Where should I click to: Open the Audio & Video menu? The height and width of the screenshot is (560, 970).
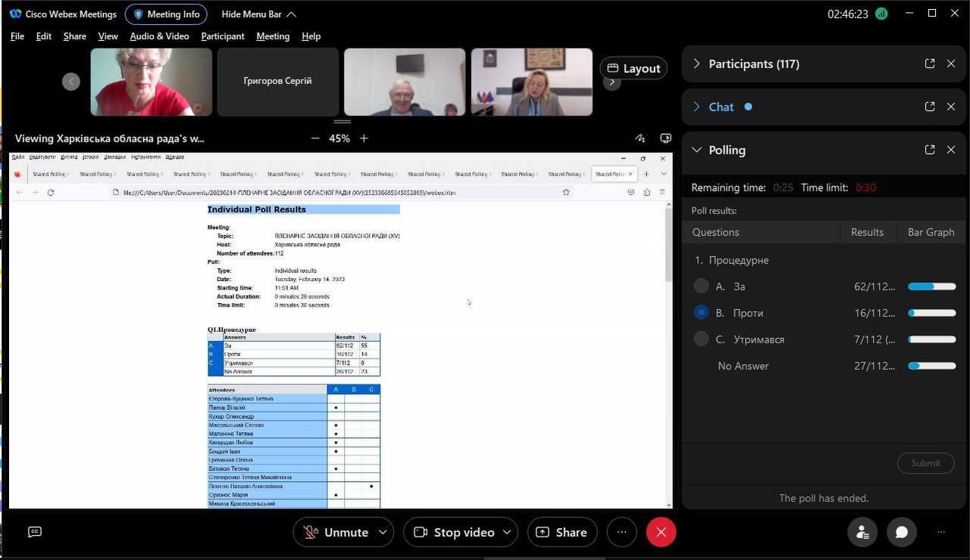point(159,36)
